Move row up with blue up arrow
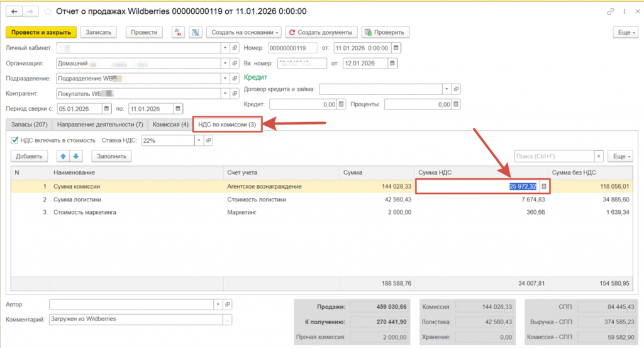 [63, 156]
